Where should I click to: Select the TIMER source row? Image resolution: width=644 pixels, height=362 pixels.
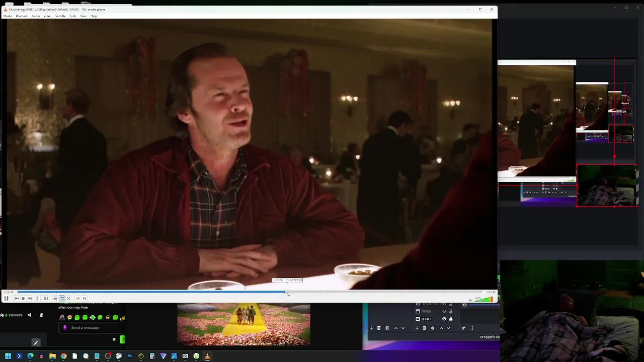point(435,311)
